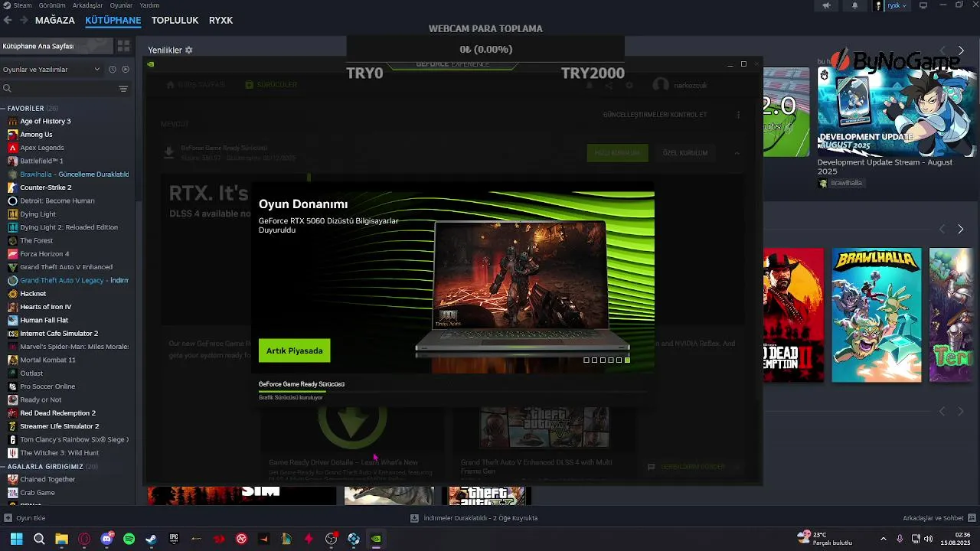Sort library by recent activity clock icon
The width and height of the screenshot is (980, 551).
click(113, 70)
